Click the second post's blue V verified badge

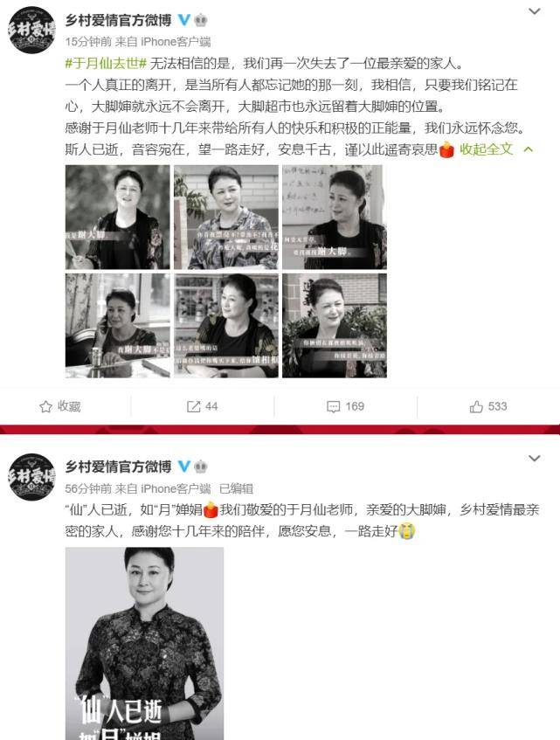184,467
